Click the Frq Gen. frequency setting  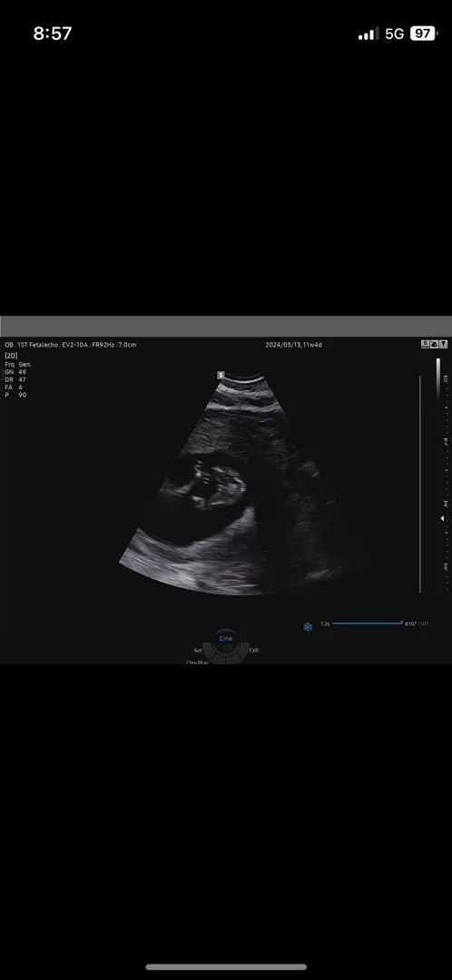pos(18,364)
